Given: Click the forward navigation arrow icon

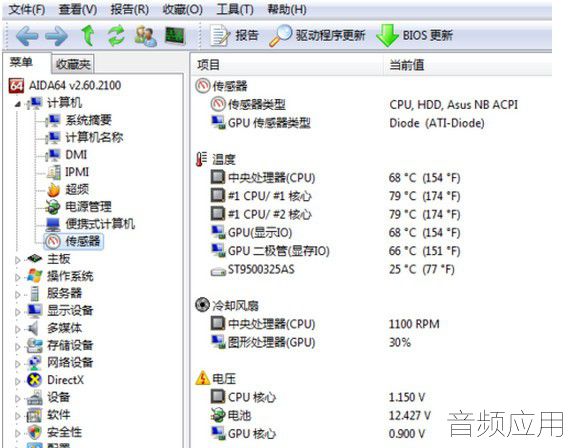Looking at the screenshot, I should tap(57, 36).
